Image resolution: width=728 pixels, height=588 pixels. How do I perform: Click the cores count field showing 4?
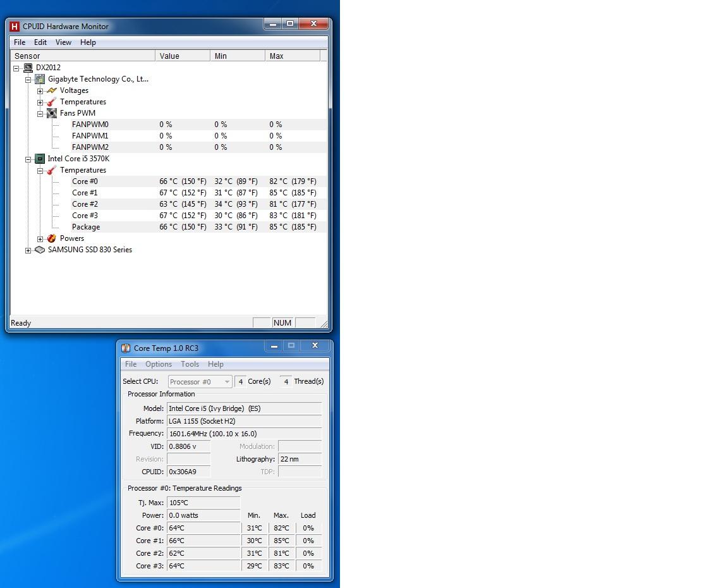[x=240, y=382]
